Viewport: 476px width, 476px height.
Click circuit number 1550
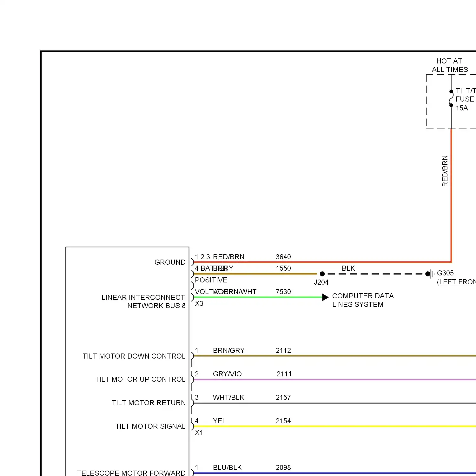pos(283,268)
